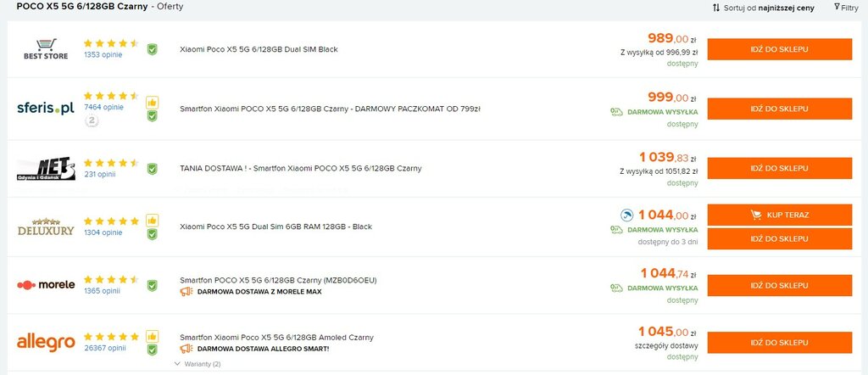
Task: Go to shop for NETs offer
Action: tap(780, 168)
